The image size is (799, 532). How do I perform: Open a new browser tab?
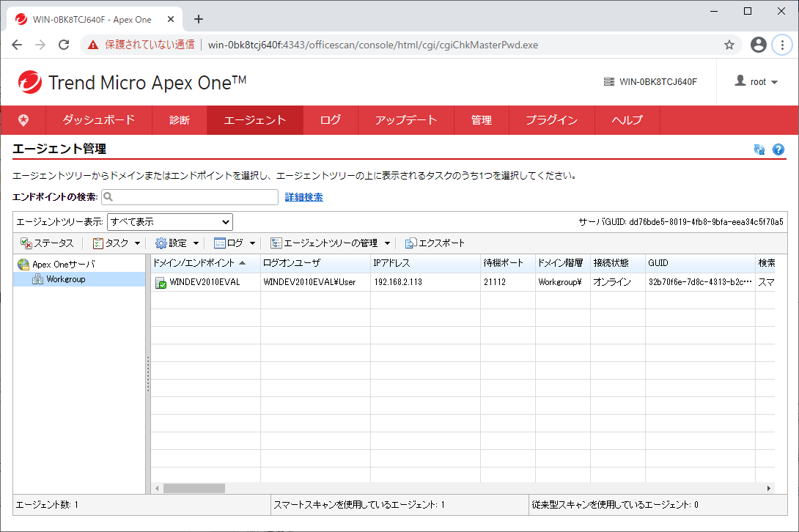(199, 19)
